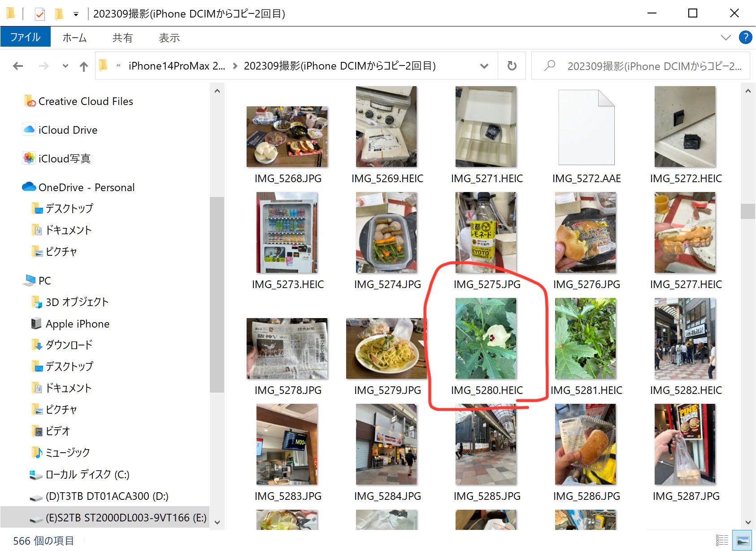Select the (E)S2TB ST2000DL003 drive icon
This screenshot has width=756, height=551.
[x=36, y=519]
